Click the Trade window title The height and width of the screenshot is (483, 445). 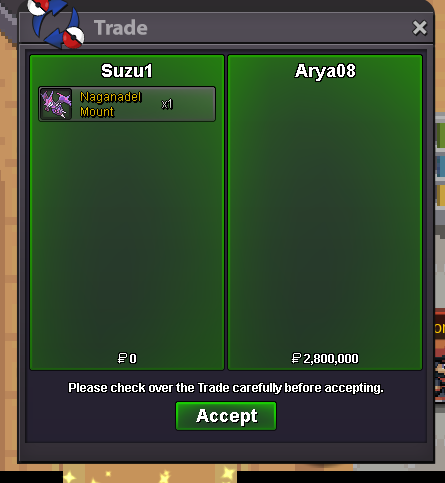pyautogui.click(x=121, y=28)
